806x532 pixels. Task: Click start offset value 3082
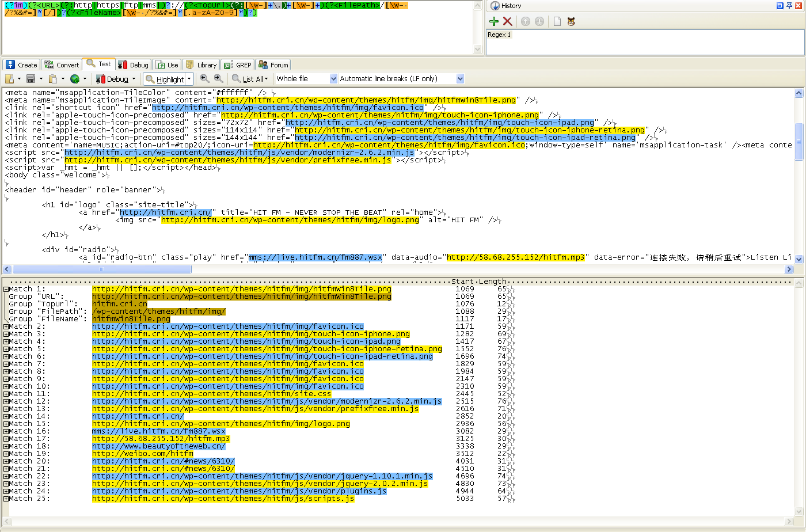[x=465, y=431]
